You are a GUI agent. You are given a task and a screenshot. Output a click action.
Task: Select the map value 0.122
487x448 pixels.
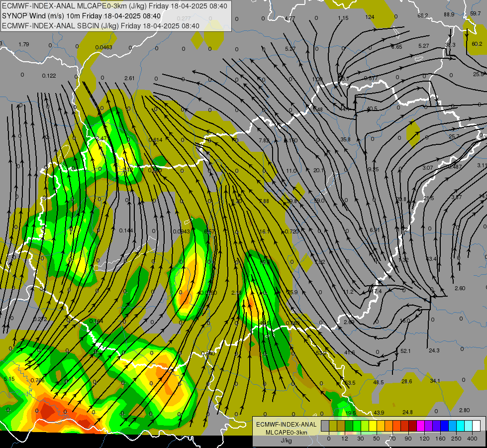[x=49, y=76]
